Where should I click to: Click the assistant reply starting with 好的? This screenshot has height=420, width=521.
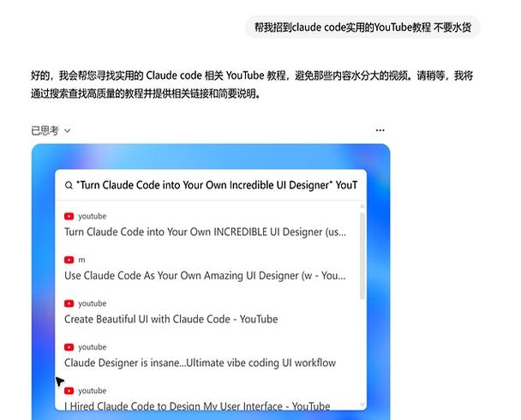click(x=252, y=84)
